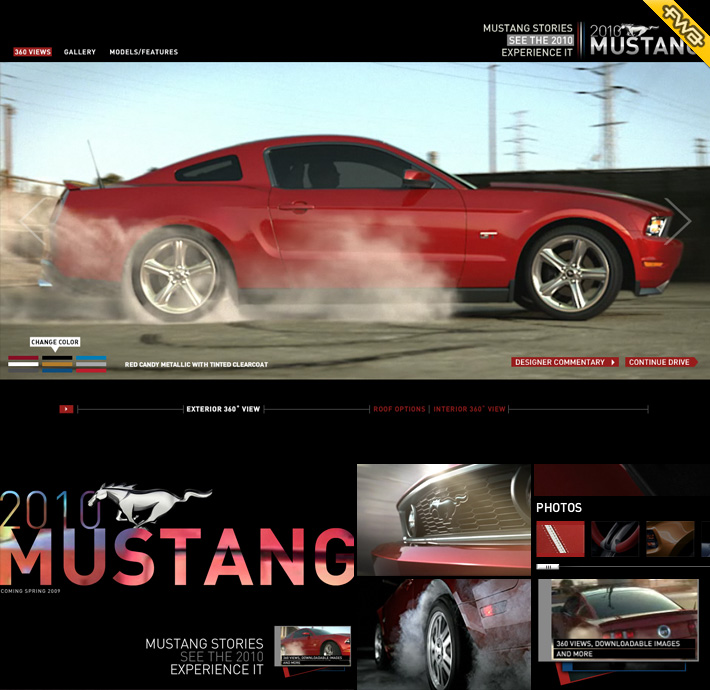Viewport: 710px width, 690px height.
Task: Select See the 2010 in header
Action: pos(541,40)
